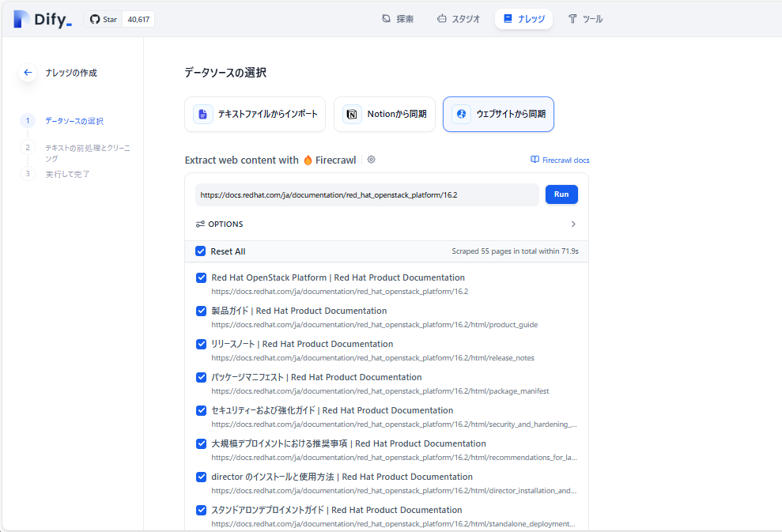Click the standalone_deployment URL text
The width and height of the screenshot is (782, 532).
coord(393,524)
